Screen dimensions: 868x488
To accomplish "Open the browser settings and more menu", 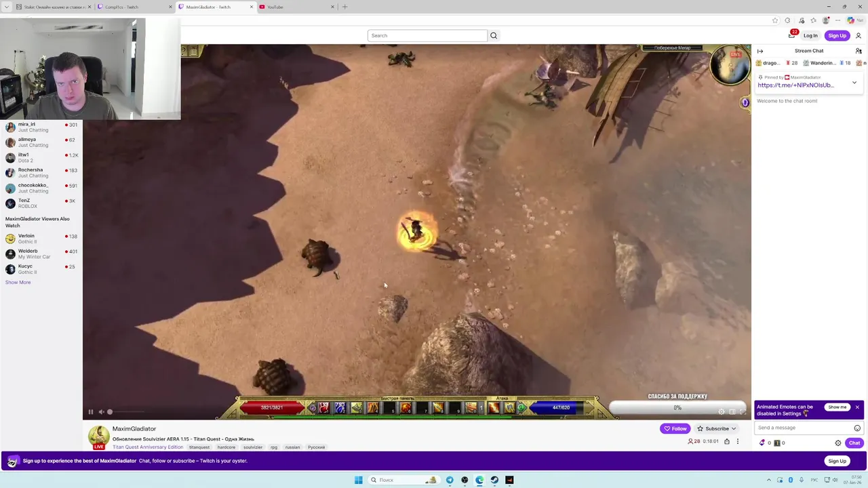I will [837, 20].
